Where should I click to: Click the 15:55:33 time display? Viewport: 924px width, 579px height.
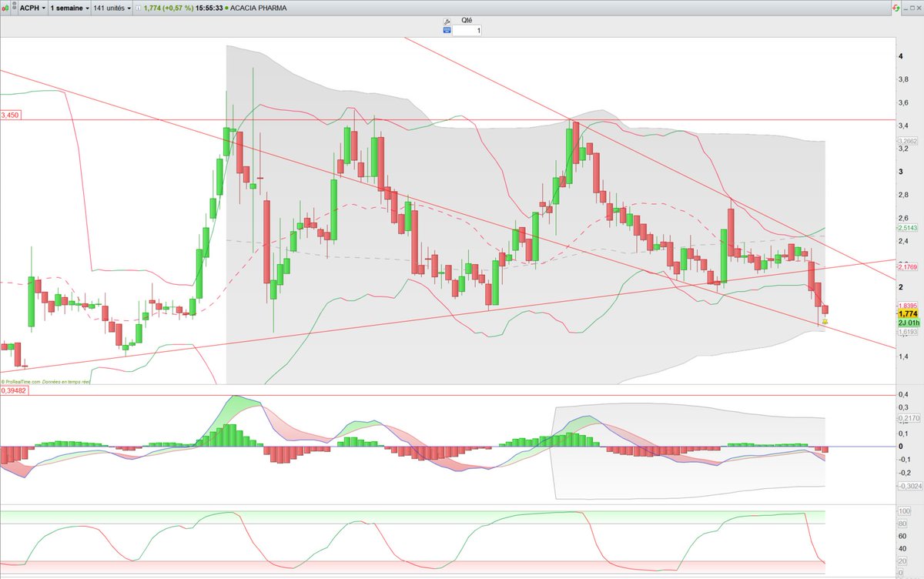click(x=208, y=7)
